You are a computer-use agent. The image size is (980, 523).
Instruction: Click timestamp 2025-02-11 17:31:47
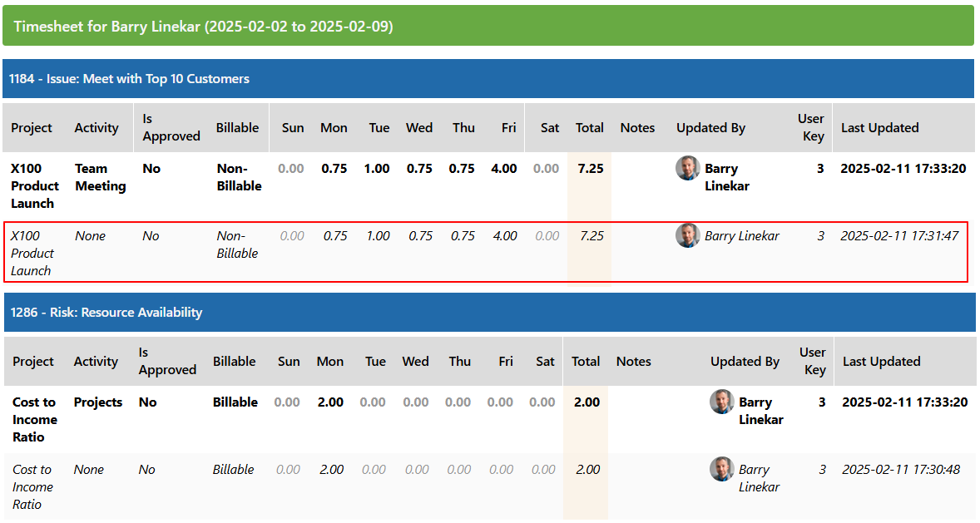pyautogui.click(x=899, y=236)
